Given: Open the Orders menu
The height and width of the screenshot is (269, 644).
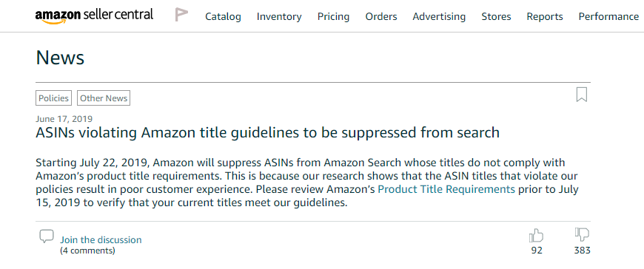Looking at the screenshot, I should point(381,17).
